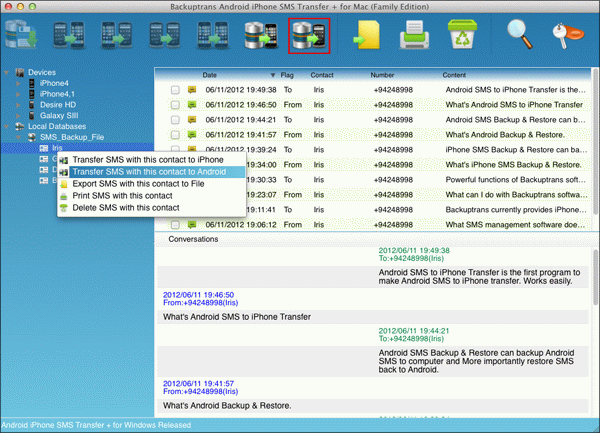This screenshot has height=433, width=600.
Task: Select the Galaxy SIII device label
Action: tap(59, 115)
